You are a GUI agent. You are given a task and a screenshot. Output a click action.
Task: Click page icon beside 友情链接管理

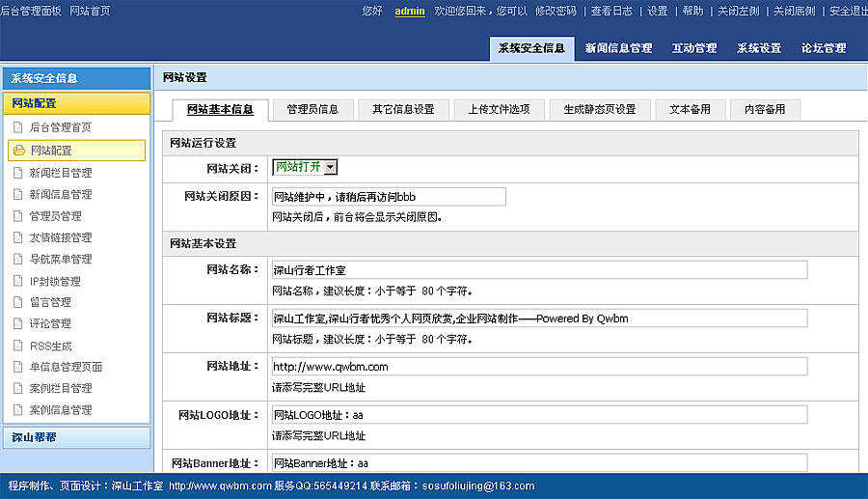17,237
